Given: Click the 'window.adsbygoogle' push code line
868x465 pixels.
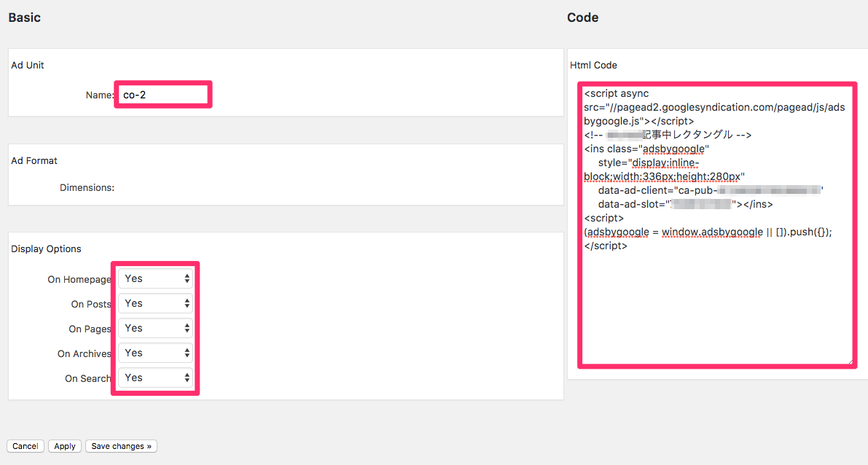Looking at the screenshot, I should (708, 232).
